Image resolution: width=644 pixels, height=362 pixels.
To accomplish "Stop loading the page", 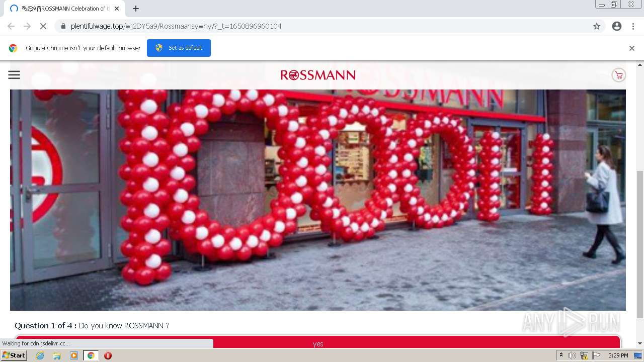I will 43,26.
